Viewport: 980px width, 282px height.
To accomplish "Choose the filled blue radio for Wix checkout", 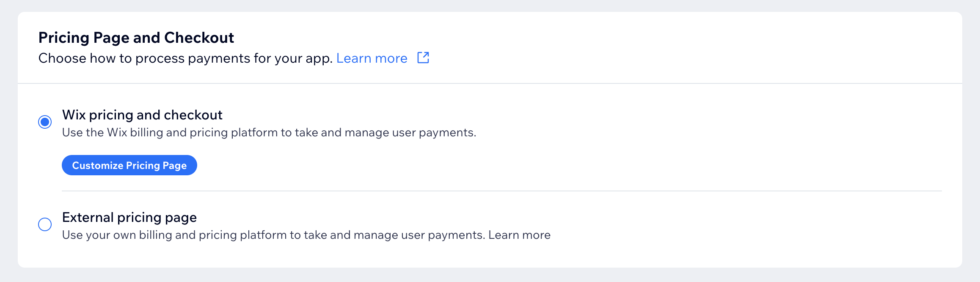I will click(x=45, y=122).
